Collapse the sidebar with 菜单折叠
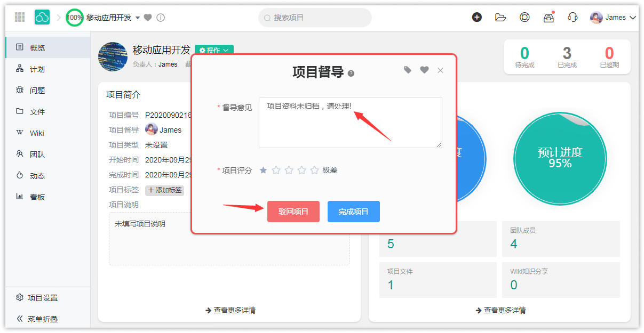The width and height of the screenshot is (644, 333). point(37,319)
